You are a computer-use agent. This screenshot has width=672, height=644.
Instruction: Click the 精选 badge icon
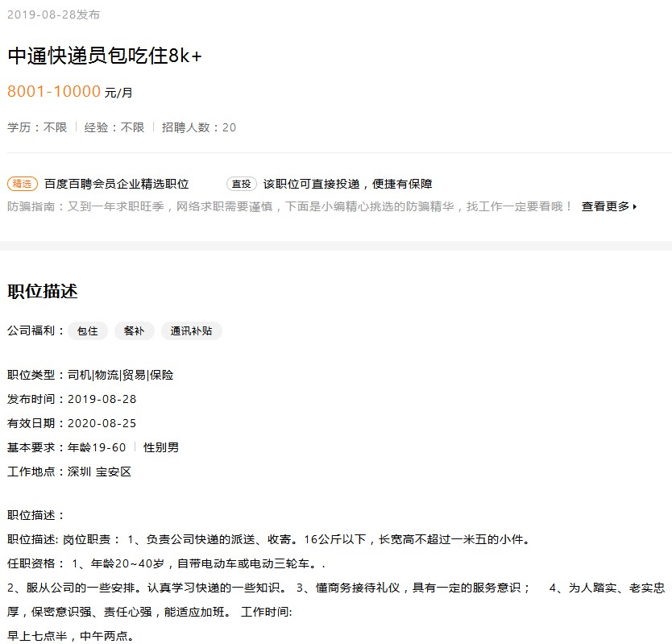23,184
